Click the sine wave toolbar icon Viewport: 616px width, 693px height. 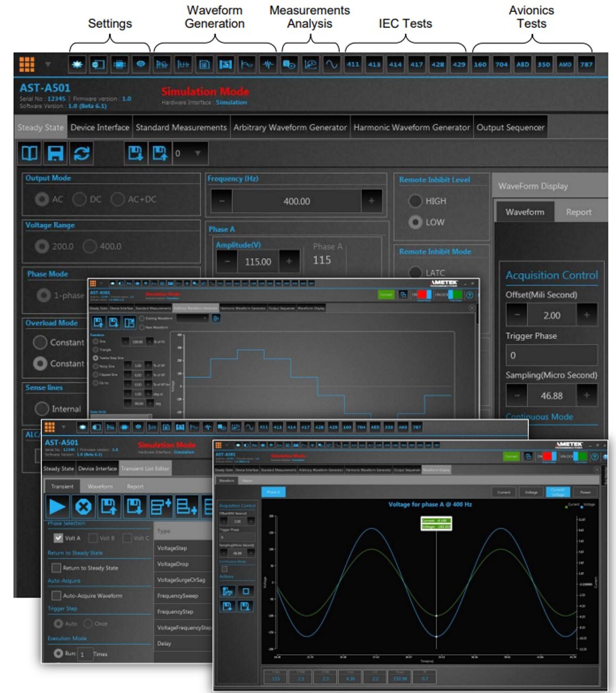(331, 64)
